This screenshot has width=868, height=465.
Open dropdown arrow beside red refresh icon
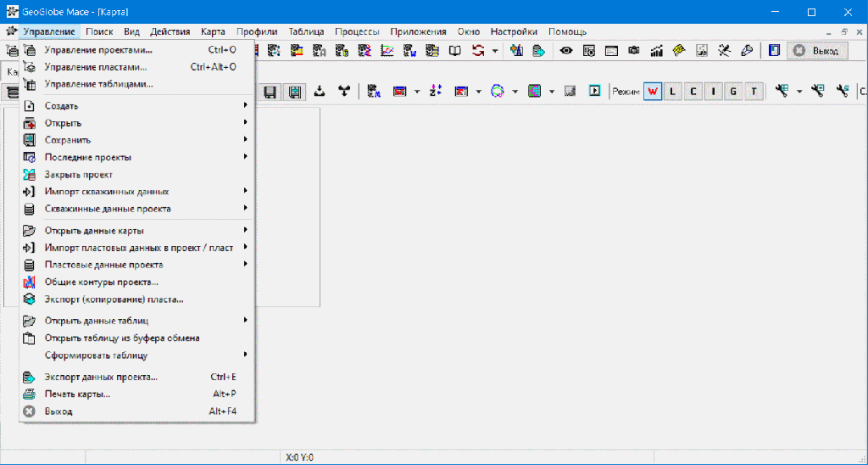(495, 51)
